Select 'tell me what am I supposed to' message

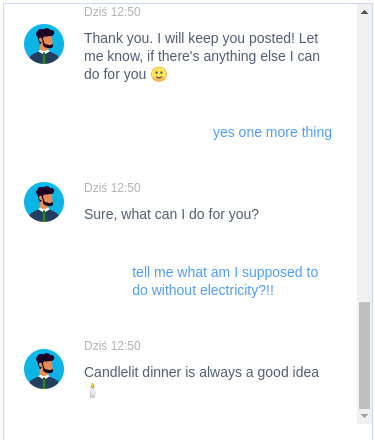point(225,272)
